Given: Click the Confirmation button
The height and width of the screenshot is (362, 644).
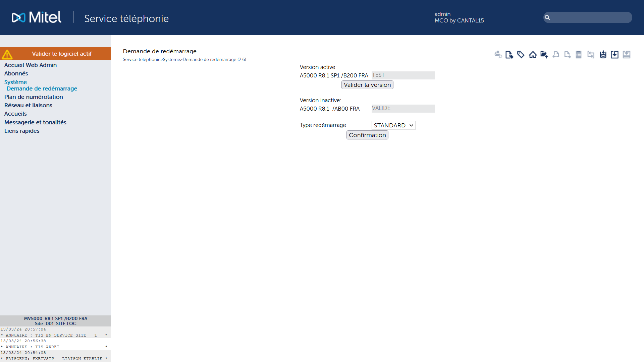Looking at the screenshot, I should pos(367,135).
